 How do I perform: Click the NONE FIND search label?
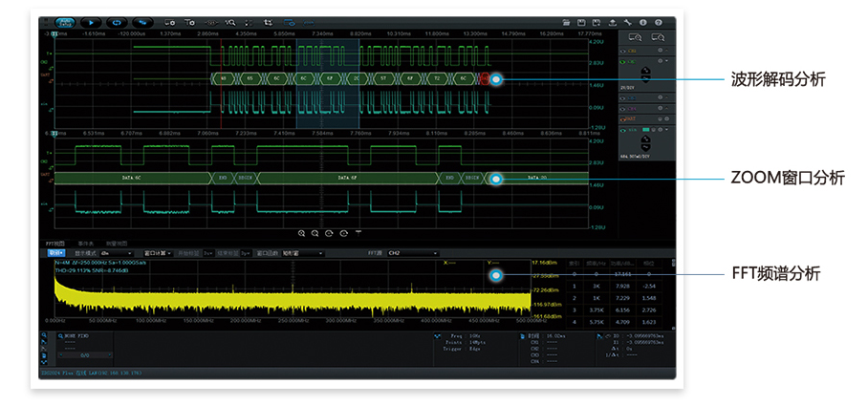click(x=76, y=336)
